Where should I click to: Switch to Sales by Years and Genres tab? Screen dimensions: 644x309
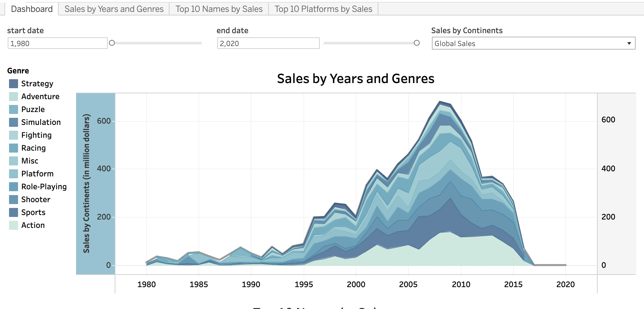pyautogui.click(x=114, y=9)
